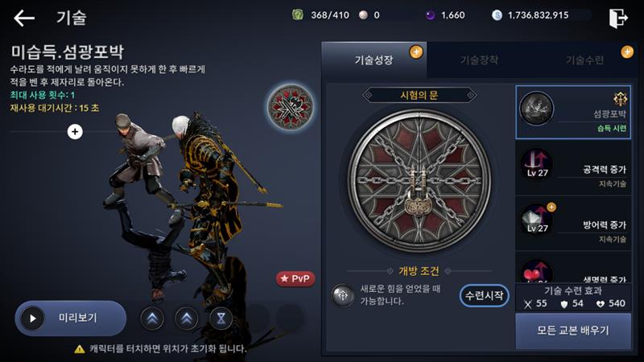The height and width of the screenshot is (362, 644).
Task: Click the silver coin currency icon
Action: [497, 15]
